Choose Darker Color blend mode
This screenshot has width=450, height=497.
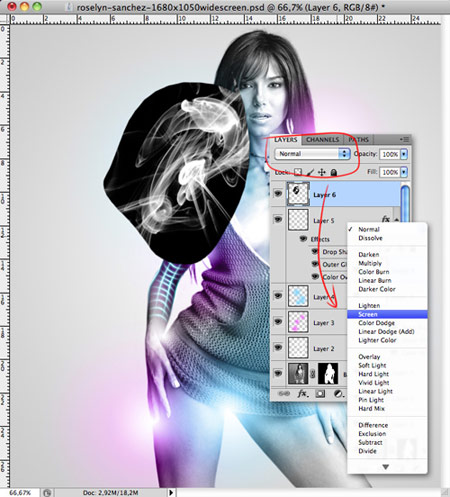click(x=387, y=289)
